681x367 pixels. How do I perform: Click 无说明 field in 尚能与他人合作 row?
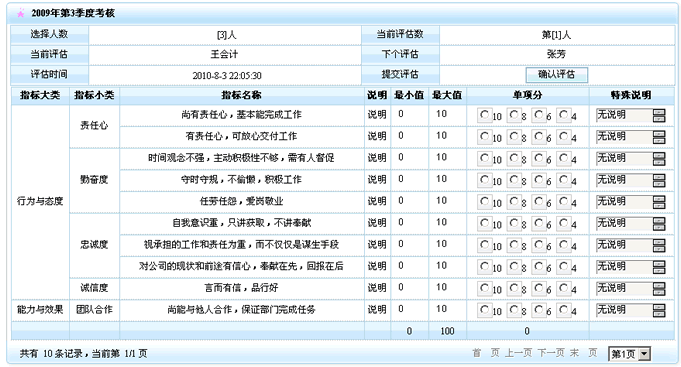pos(624,311)
